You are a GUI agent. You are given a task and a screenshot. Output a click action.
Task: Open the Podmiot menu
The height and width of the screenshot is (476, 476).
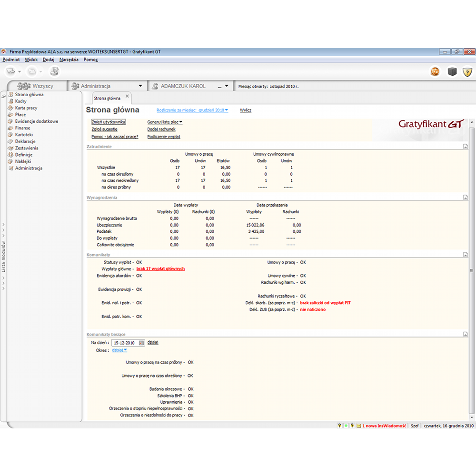(x=11, y=60)
